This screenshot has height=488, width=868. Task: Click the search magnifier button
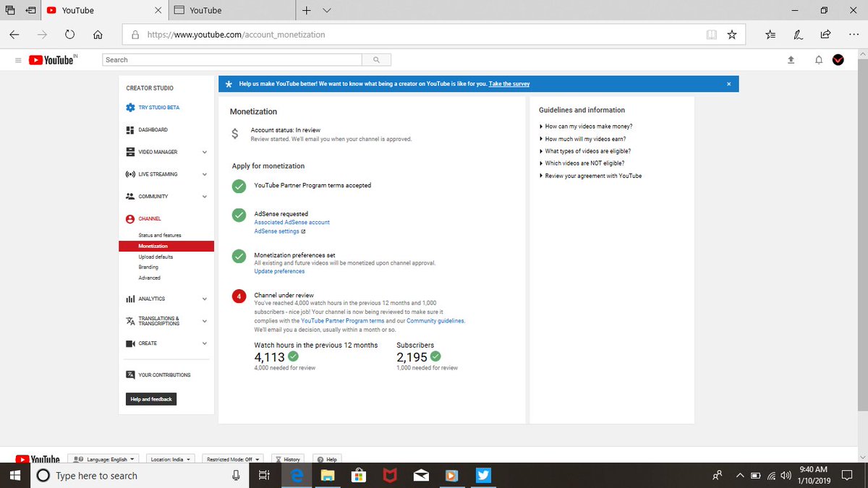tap(376, 60)
